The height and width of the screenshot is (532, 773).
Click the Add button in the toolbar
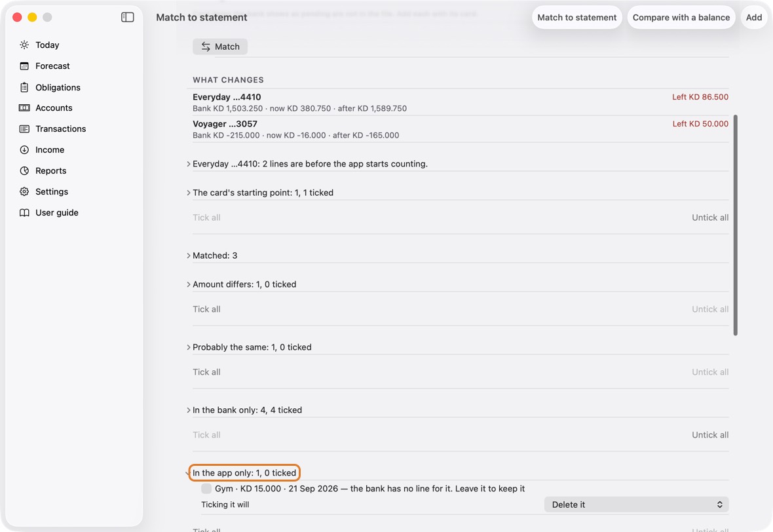click(754, 17)
